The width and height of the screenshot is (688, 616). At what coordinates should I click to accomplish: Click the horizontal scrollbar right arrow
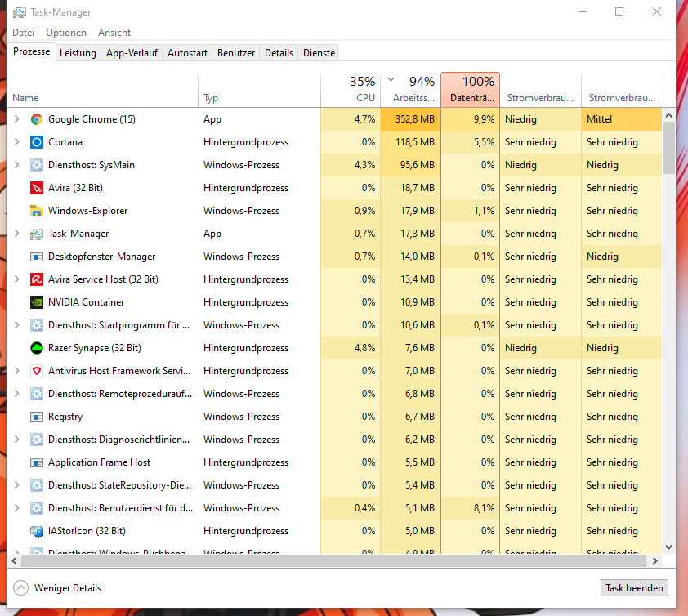[x=655, y=560]
